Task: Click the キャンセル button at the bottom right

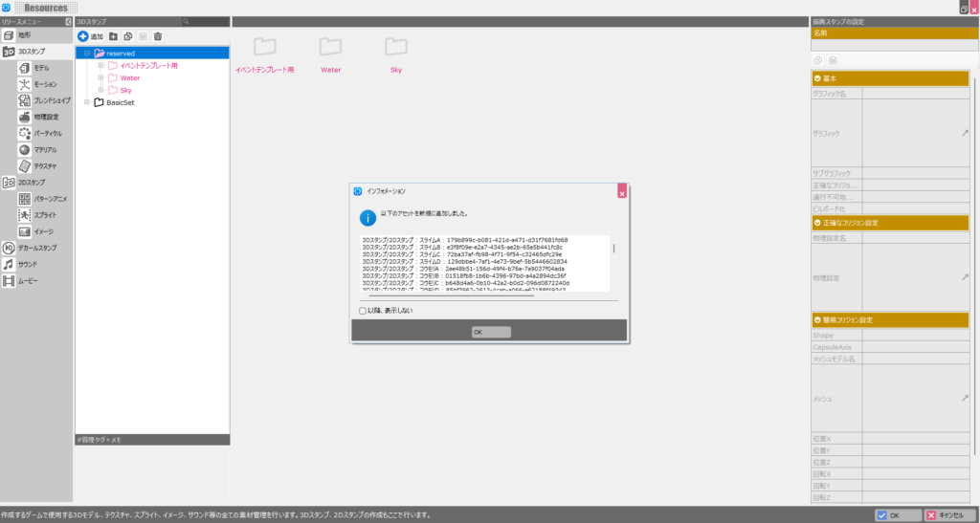Action: point(949,514)
